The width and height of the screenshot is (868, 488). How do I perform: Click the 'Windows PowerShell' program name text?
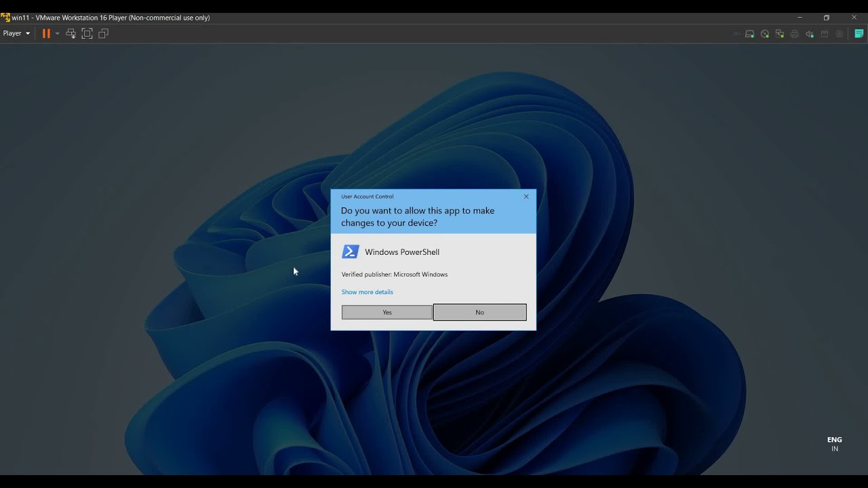tap(402, 252)
